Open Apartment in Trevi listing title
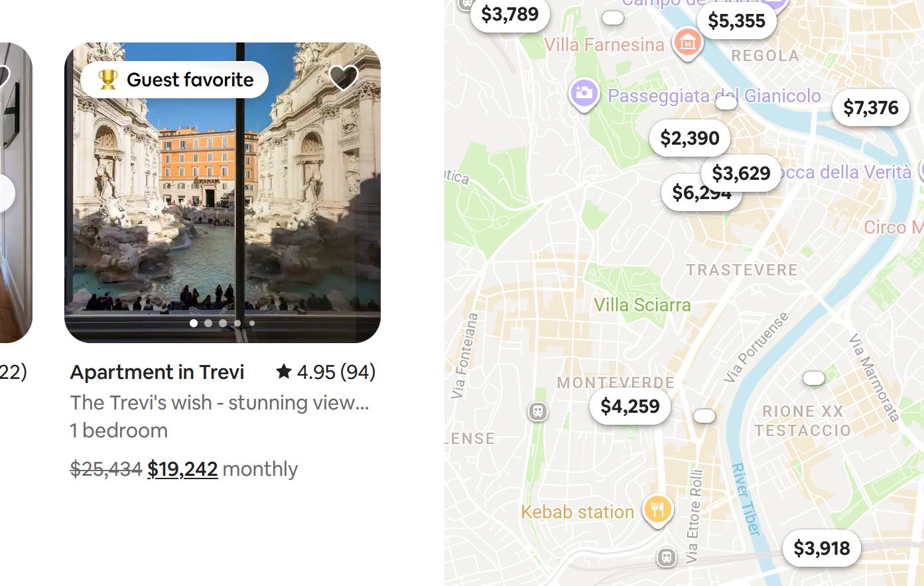 157,372
